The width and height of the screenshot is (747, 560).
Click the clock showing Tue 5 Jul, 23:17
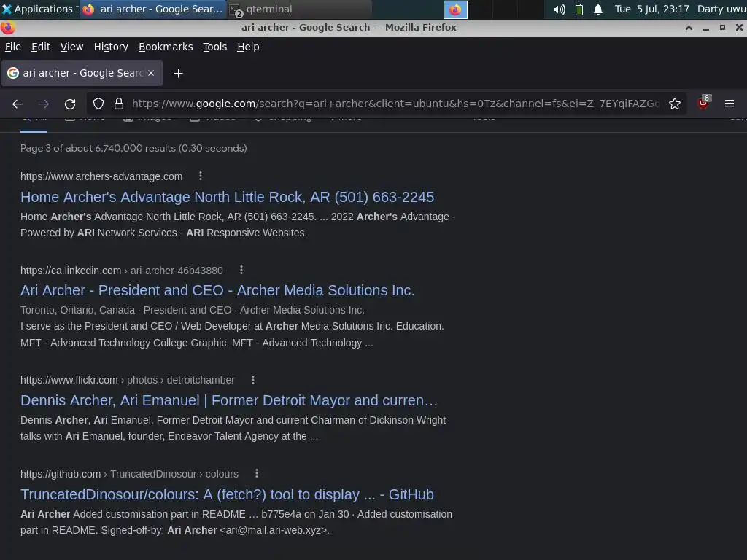pyautogui.click(x=651, y=9)
